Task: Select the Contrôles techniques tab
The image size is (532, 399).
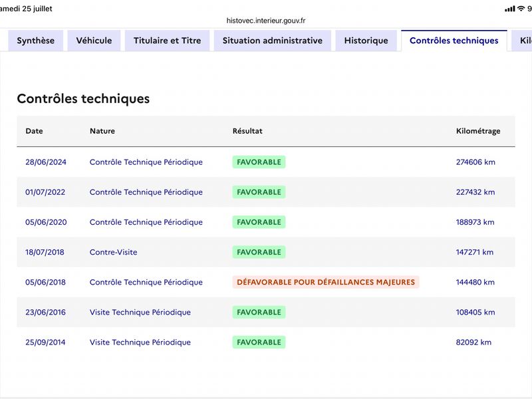Action: (x=454, y=41)
